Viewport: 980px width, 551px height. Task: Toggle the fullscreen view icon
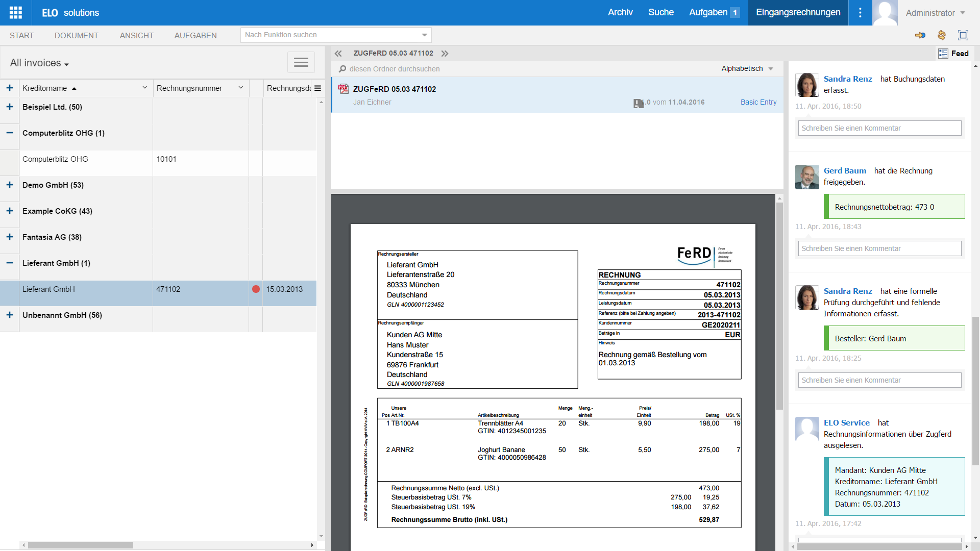[x=963, y=35]
